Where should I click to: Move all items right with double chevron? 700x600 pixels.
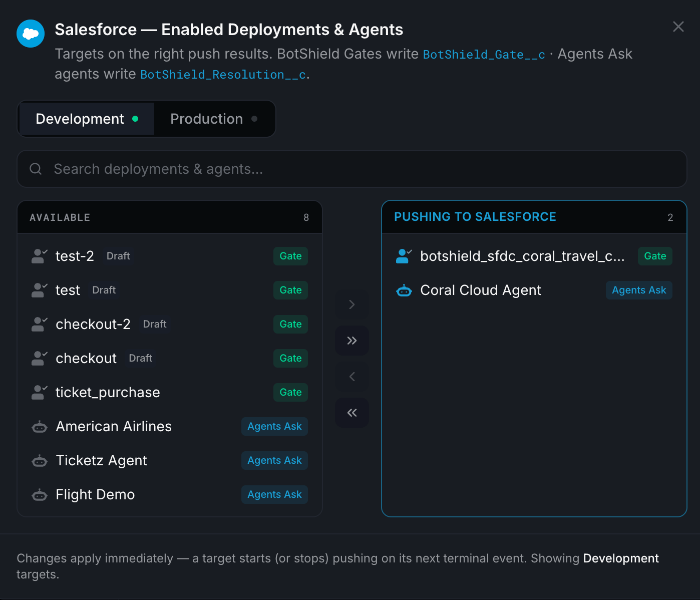click(x=352, y=341)
